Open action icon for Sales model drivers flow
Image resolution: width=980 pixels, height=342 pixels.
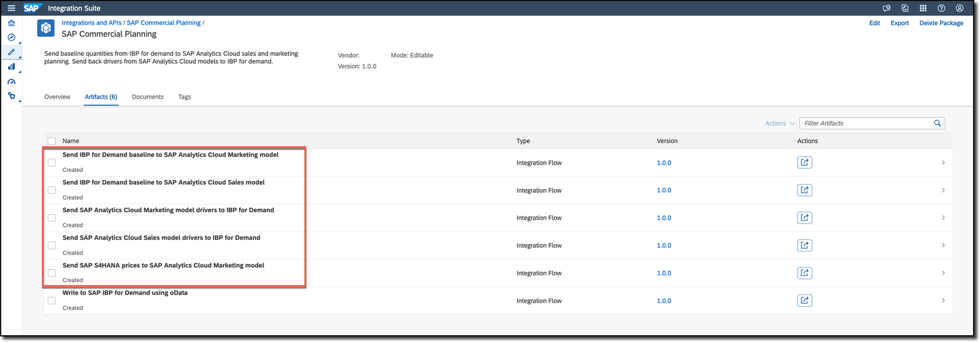click(x=804, y=245)
